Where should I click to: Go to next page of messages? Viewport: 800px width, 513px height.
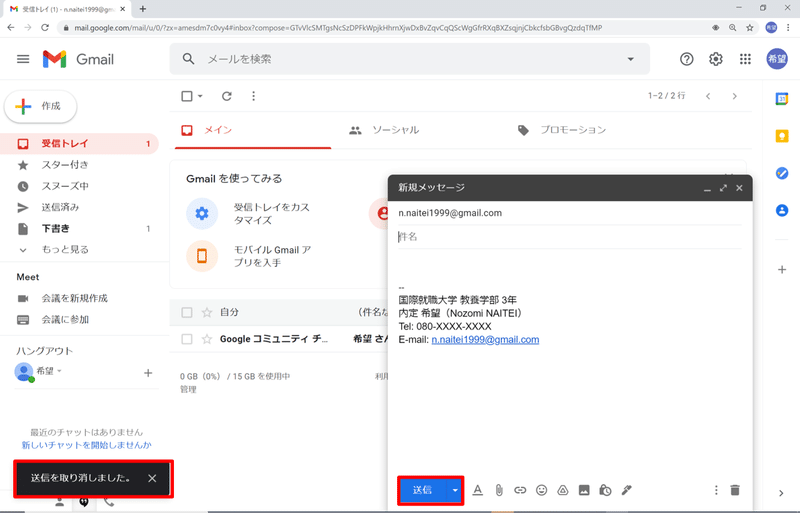(x=734, y=96)
